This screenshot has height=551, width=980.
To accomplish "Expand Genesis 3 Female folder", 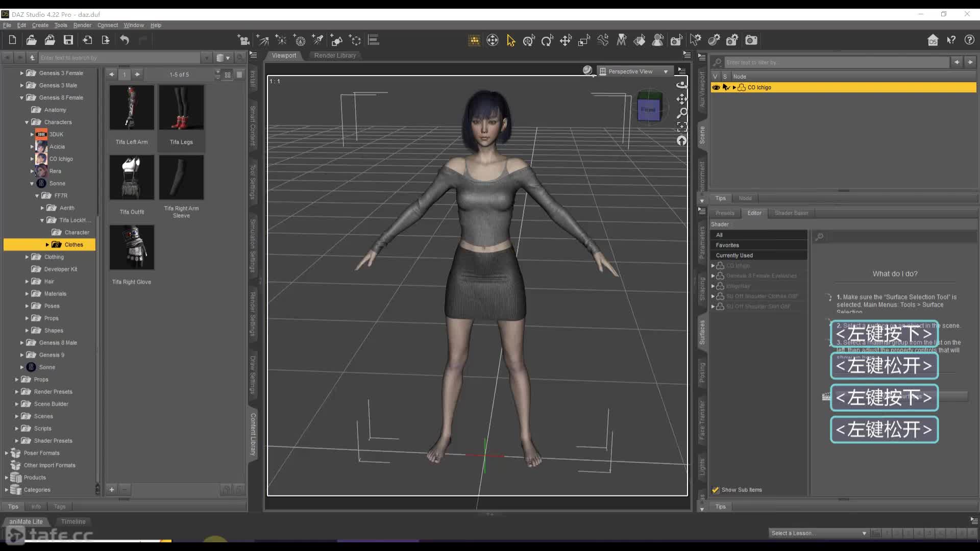I will coord(21,73).
